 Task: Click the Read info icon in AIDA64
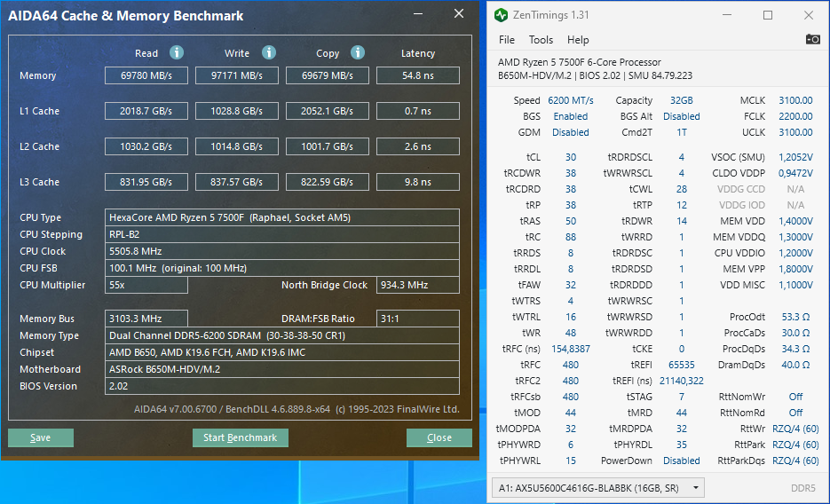pos(177,53)
